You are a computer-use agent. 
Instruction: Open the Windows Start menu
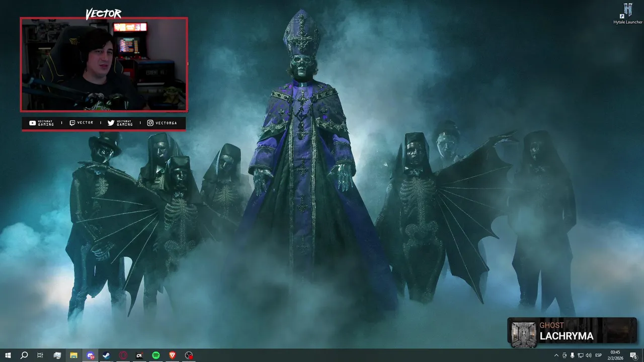(8, 355)
